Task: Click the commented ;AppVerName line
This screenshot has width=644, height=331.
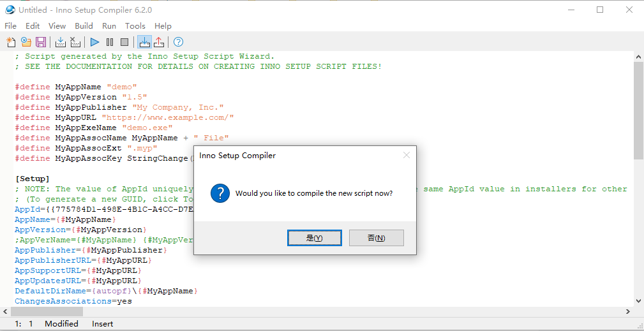Action: 104,240
